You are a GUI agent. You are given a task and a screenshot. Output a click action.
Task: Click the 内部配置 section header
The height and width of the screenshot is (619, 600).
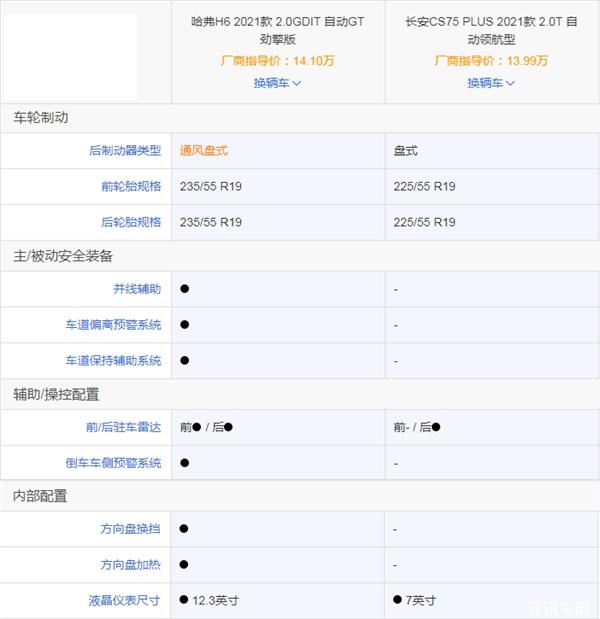(x=40, y=495)
